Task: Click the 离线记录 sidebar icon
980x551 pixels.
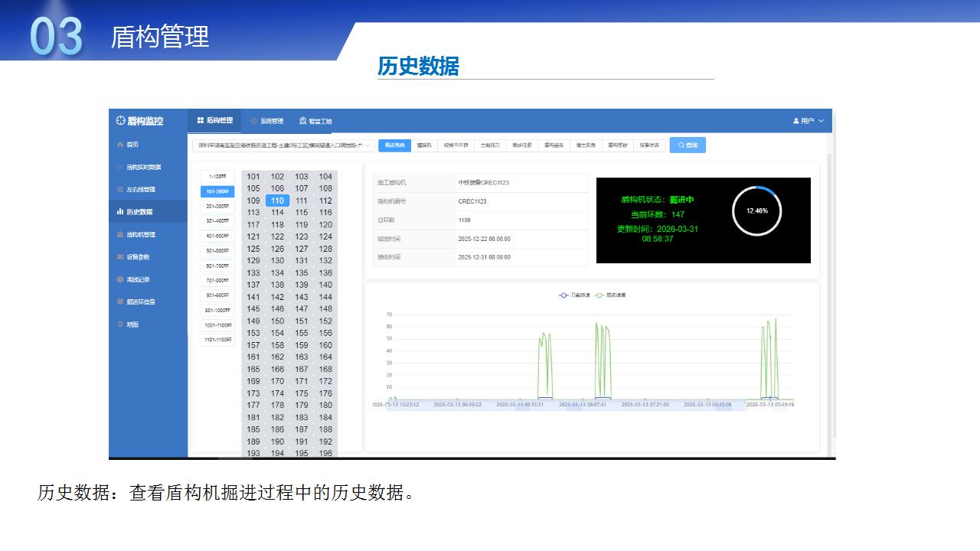Action: point(120,280)
